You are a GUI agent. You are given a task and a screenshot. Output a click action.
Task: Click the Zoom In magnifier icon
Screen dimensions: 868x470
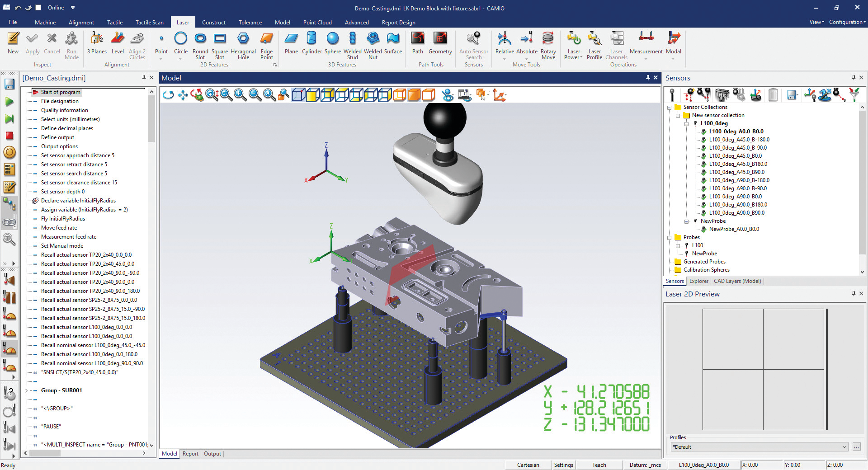click(x=241, y=95)
